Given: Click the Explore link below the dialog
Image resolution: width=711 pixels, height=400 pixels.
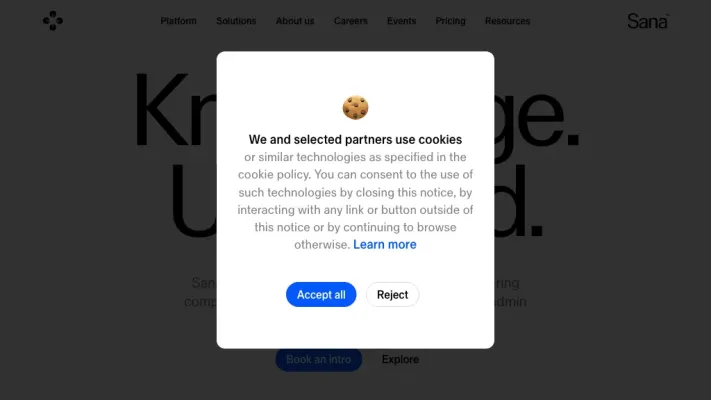Looking at the screenshot, I should point(400,359).
